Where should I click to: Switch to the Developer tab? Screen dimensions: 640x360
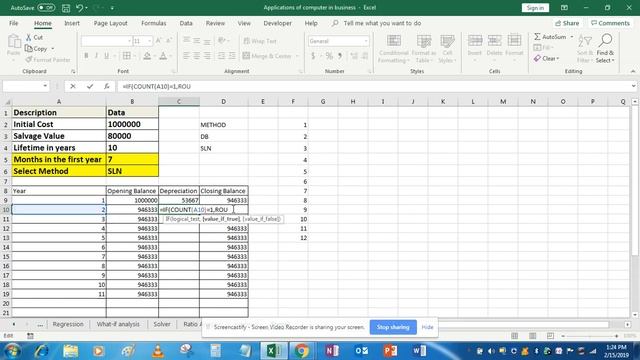[278, 23]
